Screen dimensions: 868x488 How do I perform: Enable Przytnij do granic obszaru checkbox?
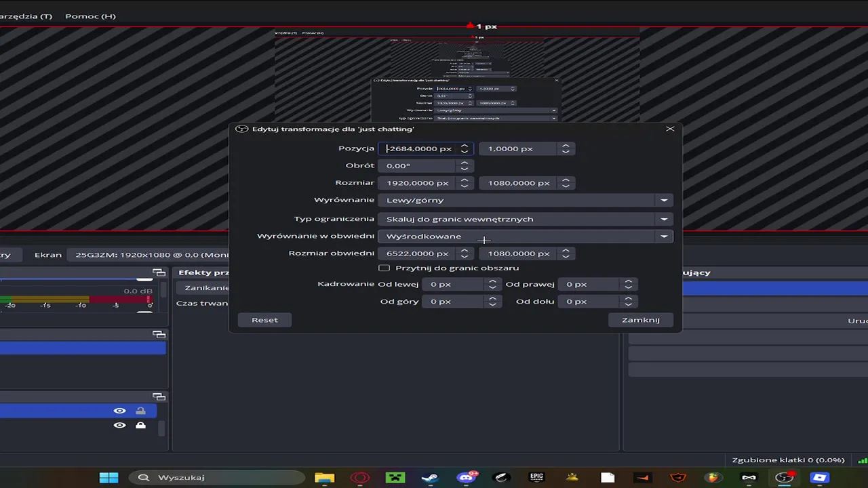(384, 268)
